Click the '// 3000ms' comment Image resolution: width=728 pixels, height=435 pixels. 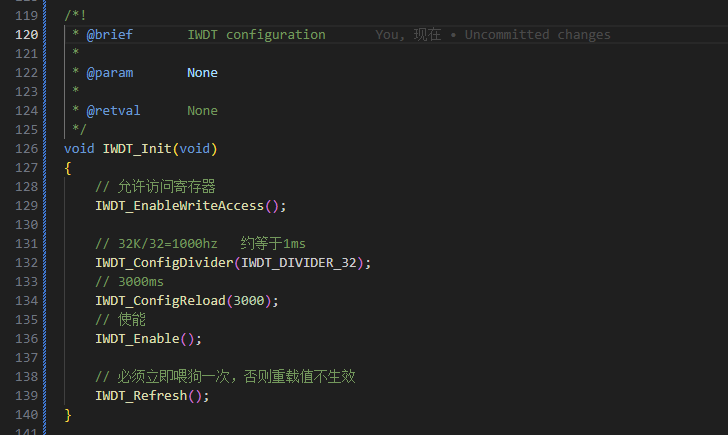tap(129, 281)
